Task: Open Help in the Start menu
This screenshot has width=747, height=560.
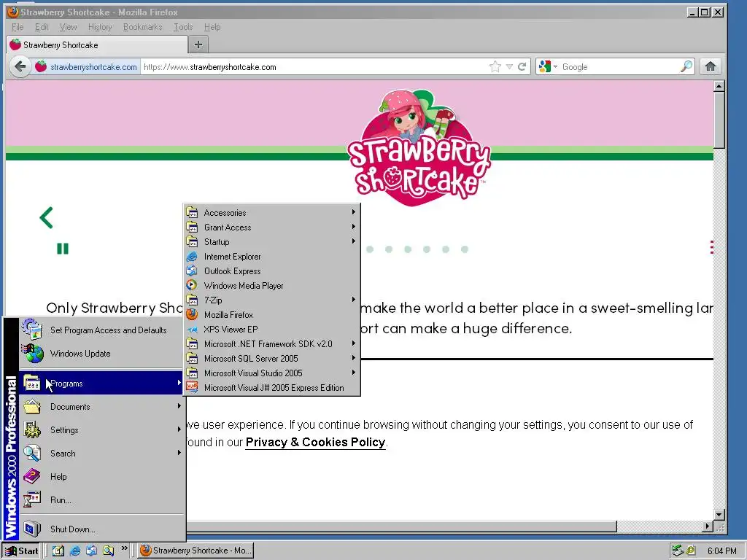Action: point(101,477)
